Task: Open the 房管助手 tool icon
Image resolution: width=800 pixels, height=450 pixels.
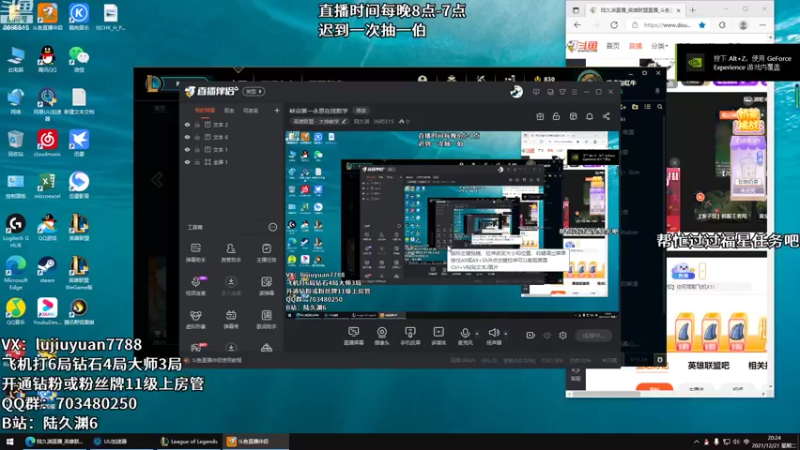Action: pyautogui.click(x=231, y=253)
